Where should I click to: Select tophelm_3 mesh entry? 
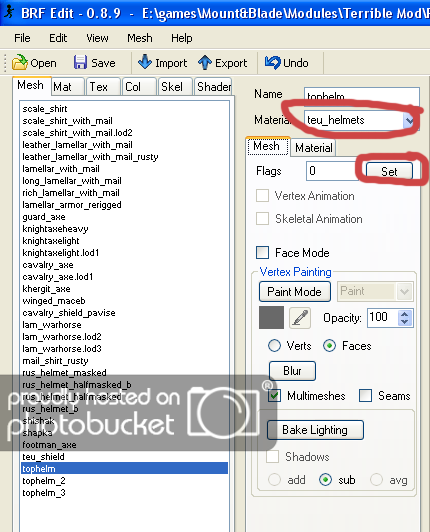(x=44, y=493)
